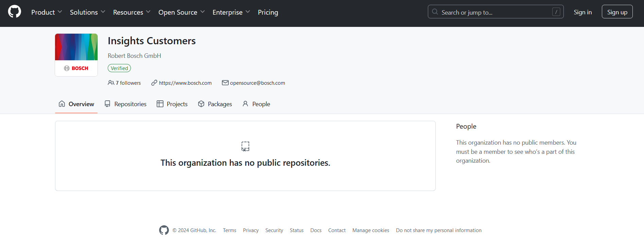Open the Projects tab
This screenshot has height=244, width=644.
pyautogui.click(x=172, y=104)
